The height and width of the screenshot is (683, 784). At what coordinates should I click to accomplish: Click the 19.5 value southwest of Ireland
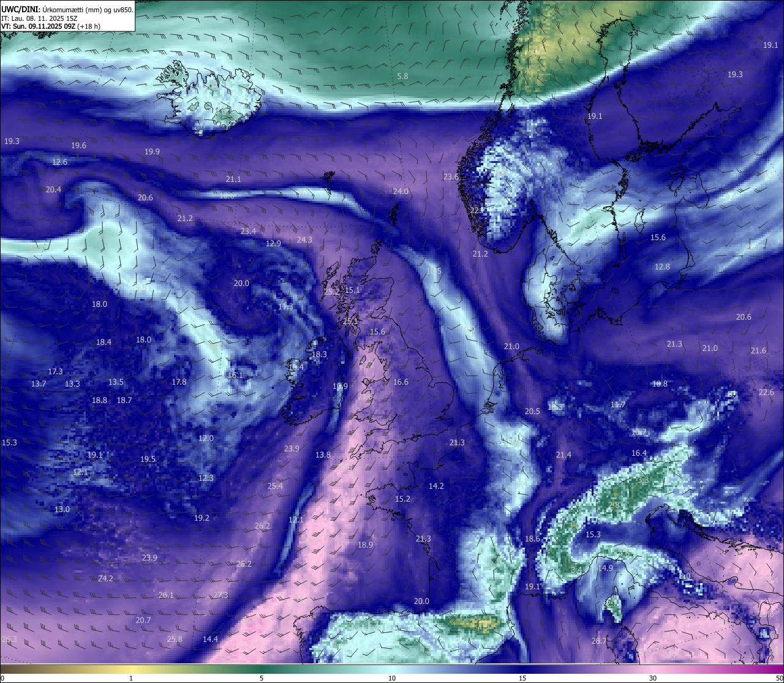pos(148,459)
